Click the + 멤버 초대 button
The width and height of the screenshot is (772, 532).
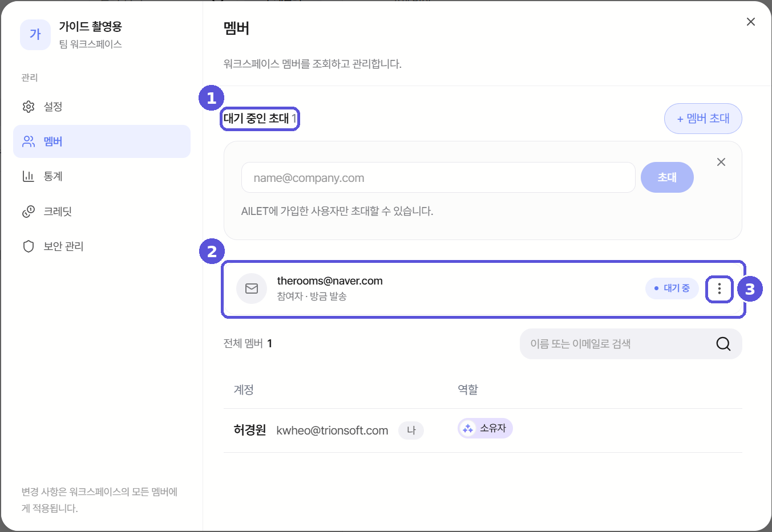tap(703, 119)
